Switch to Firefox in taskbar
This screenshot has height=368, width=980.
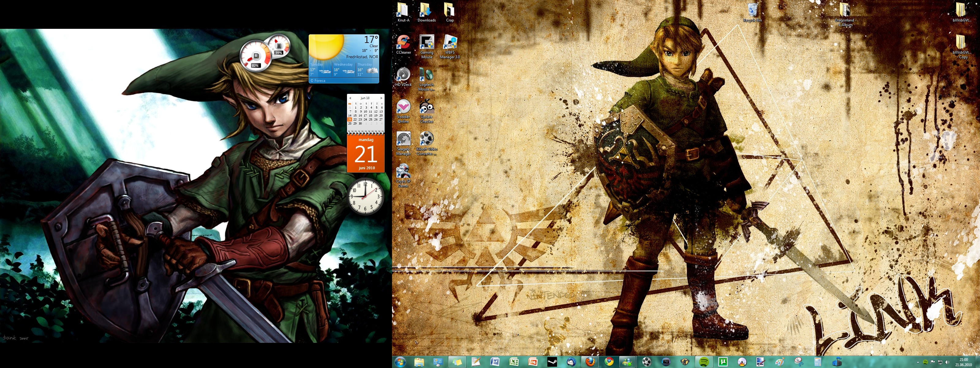pos(590,362)
